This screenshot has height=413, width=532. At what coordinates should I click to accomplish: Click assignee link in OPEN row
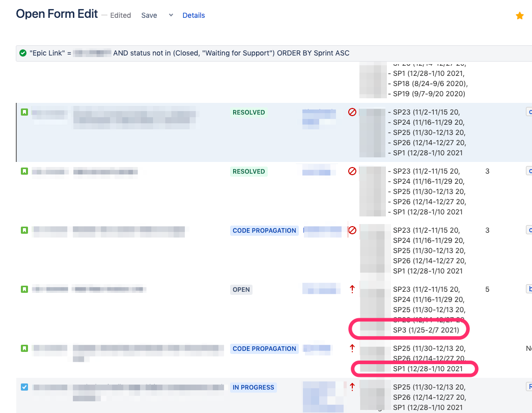click(321, 289)
